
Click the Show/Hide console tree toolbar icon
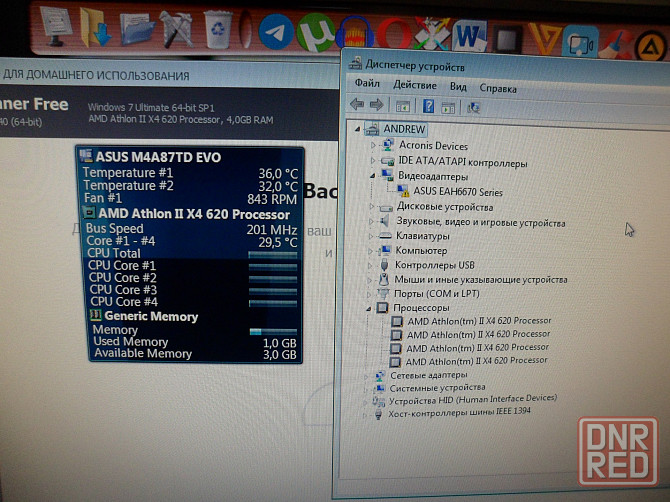point(403,106)
